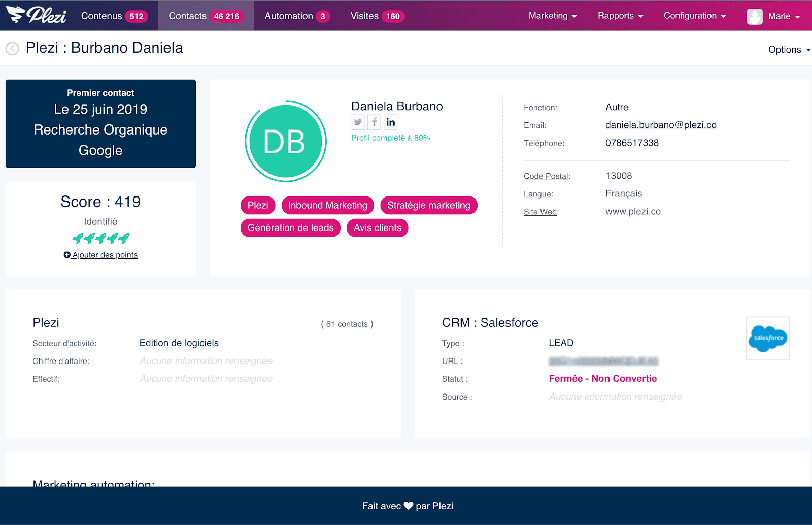Viewport: 812px width, 525px height.
Task: Click the blurred Salesforce URL
Action: click(603, 361)
